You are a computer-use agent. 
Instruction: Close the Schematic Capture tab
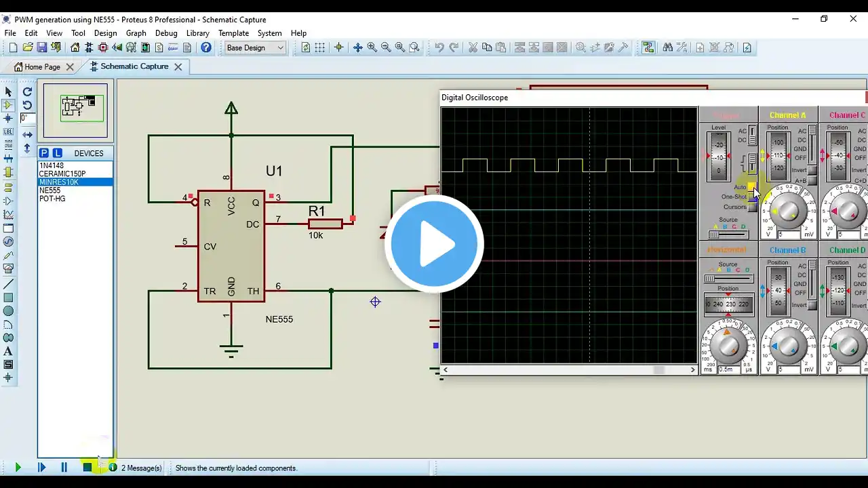coord(178,67)
